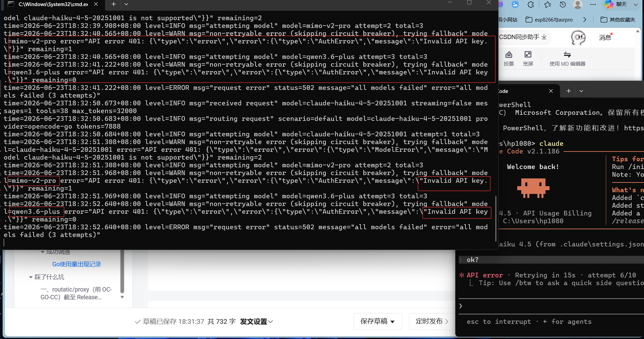The image size is (644, 339).
Task: Toggle 宽屏 widescreen mode in editor
Action: coord(528,59)
